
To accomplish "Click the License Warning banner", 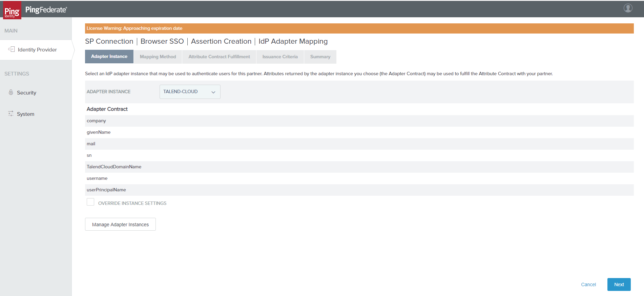I will tap(359, 28).
